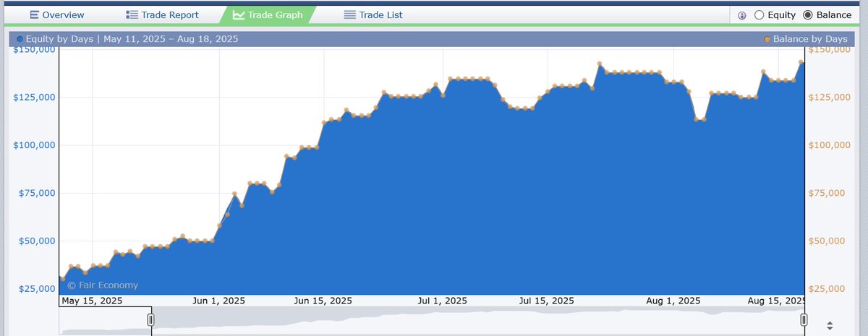Open the Overview tab
The height and width of the screenshot is (336, 868).
tap(57, 14)
